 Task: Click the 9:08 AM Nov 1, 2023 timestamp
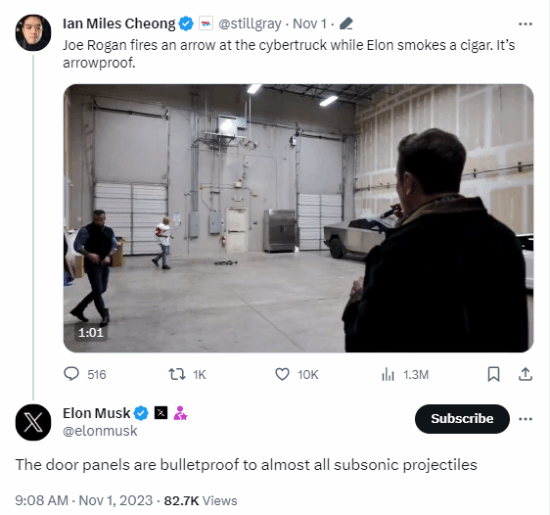[x=84, y=500]
